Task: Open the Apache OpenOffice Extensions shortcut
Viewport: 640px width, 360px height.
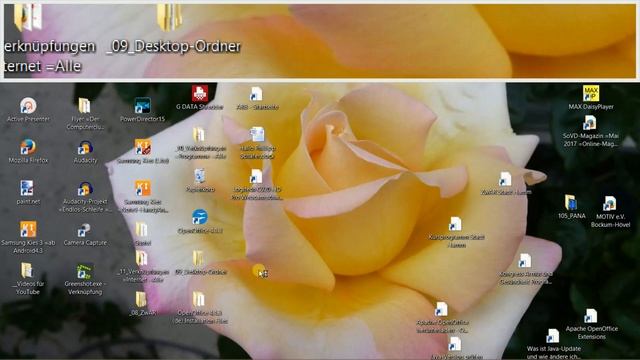Action: click(x=591, y=316)
